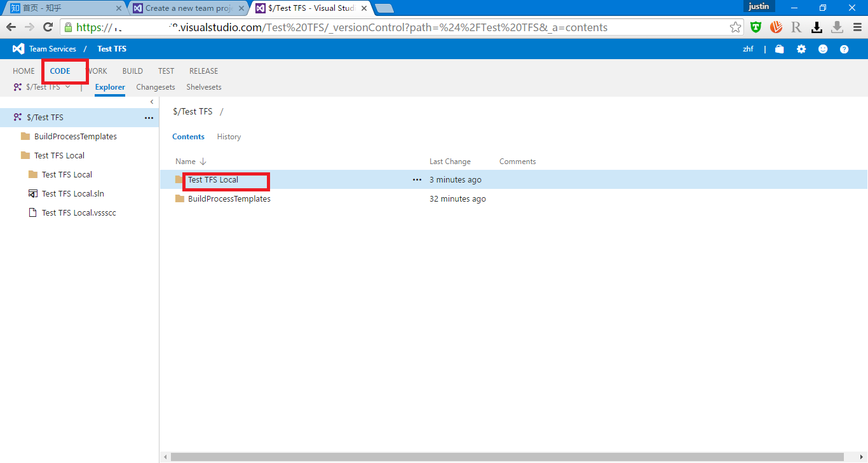
Task: Open the Changesets link
Action: click(x=155, y=86)
